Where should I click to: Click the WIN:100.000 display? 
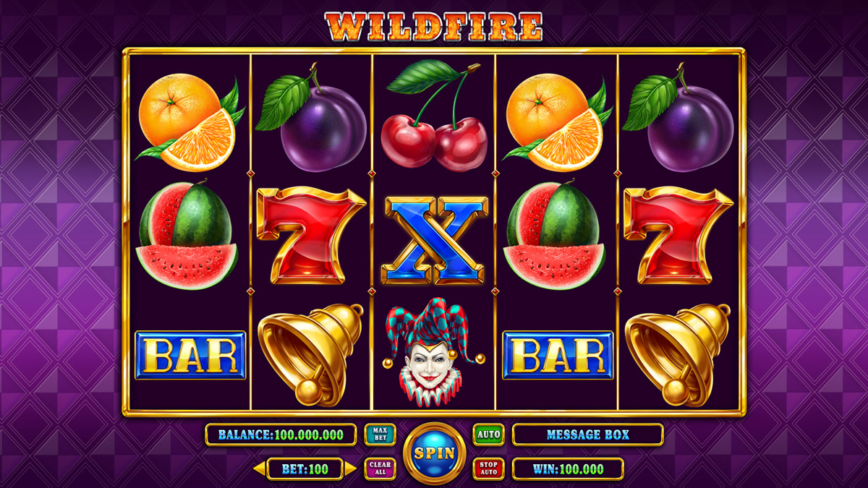point(568,468)
